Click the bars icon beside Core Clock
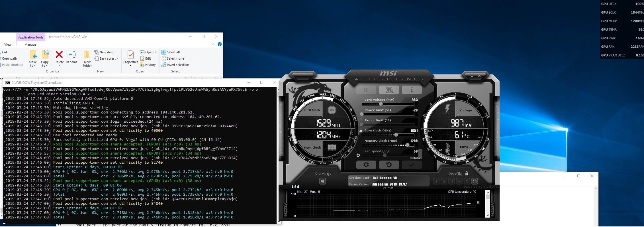The image size is (644, 227). point(361,131)
